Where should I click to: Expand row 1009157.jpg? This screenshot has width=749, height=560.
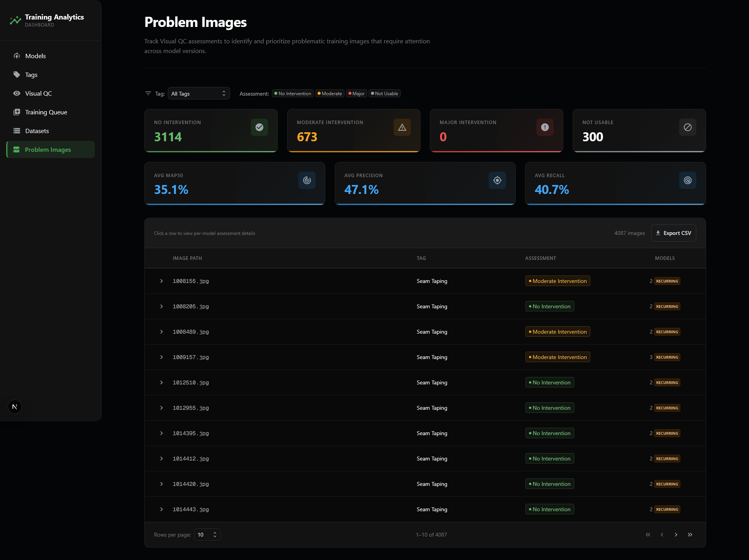point(162,357)
